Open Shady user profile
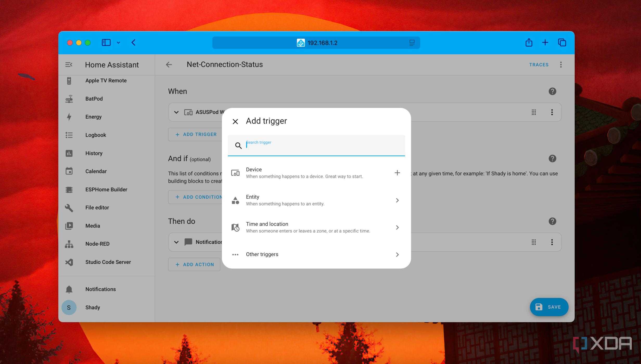The height and width of the screenshot is (364, 641). point(107,308)
